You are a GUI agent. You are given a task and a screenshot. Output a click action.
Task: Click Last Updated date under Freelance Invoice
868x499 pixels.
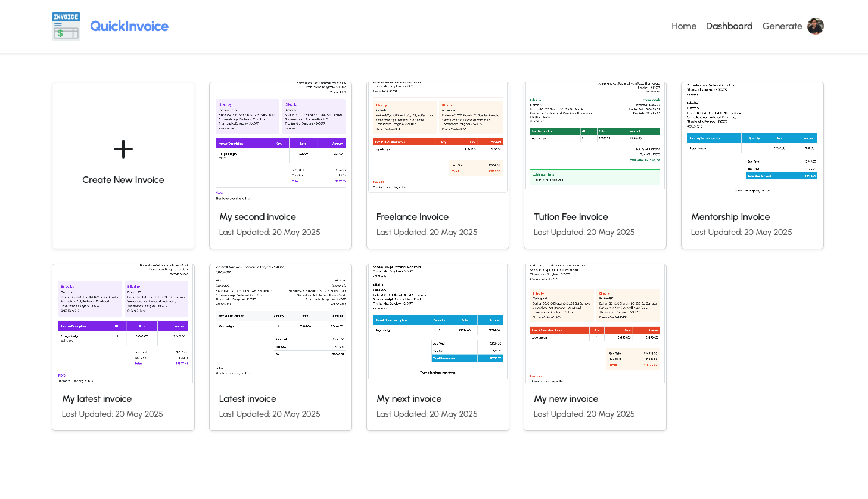[427, 233]
